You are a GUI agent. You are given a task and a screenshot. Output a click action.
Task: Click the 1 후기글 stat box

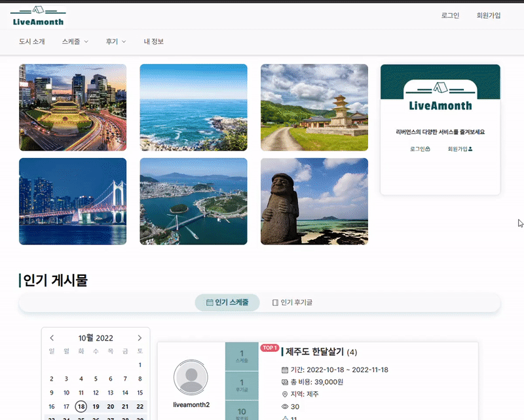pyautogui.click(x=242, y=385)
